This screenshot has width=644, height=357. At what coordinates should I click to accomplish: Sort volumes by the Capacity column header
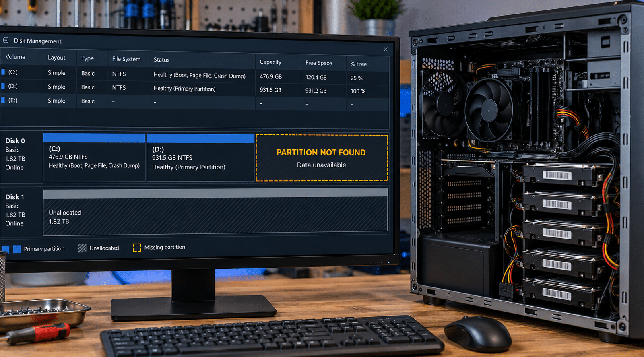(270, 62)
